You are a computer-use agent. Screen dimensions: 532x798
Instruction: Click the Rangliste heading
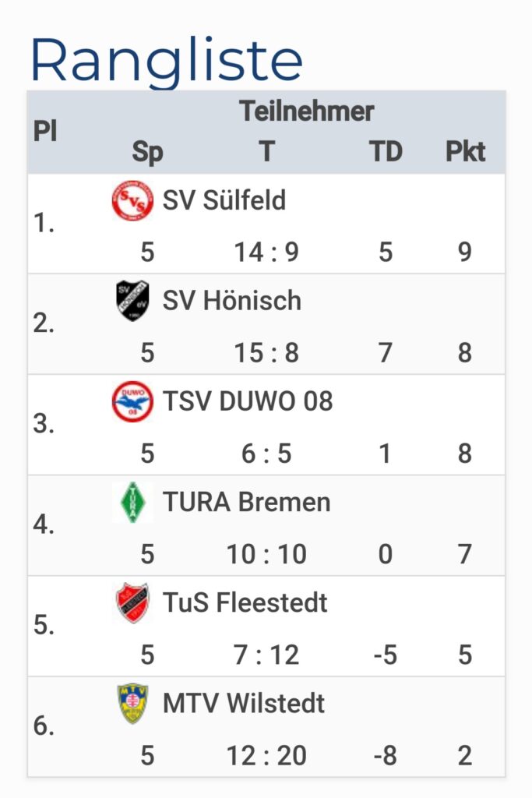tap(167, 61)
